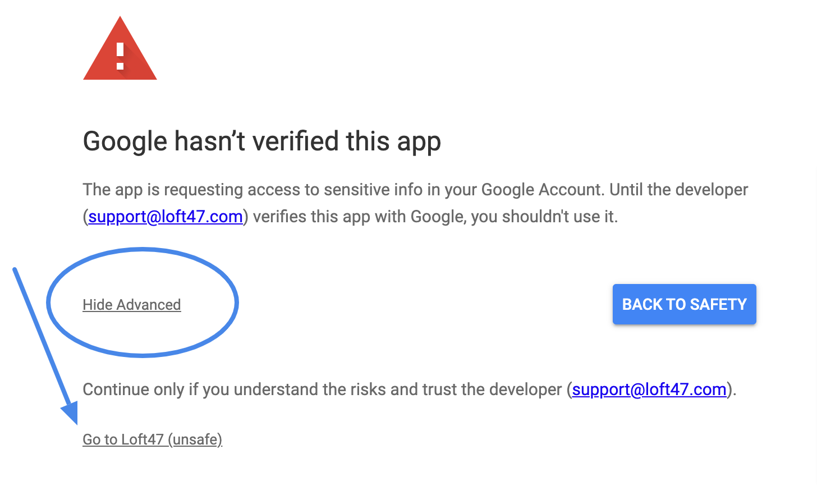This screenshot has width=817, height=504.
Task: Open support@loft47.com link in the first paragraph
Action: click(166, 217)
